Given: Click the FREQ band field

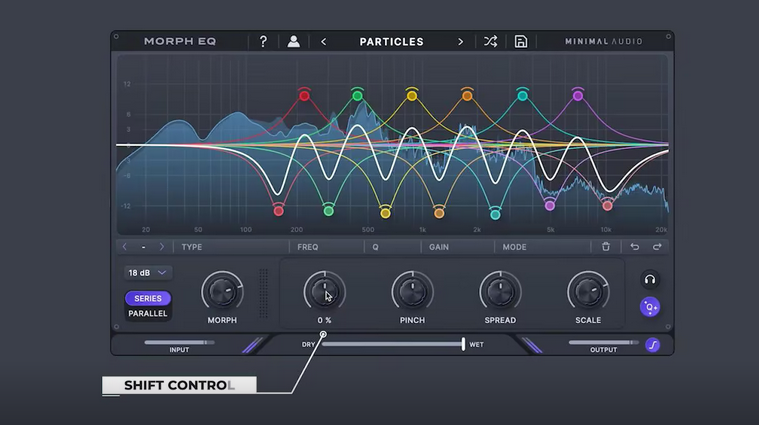Looking at the screenshot, I should pos(327,247).
